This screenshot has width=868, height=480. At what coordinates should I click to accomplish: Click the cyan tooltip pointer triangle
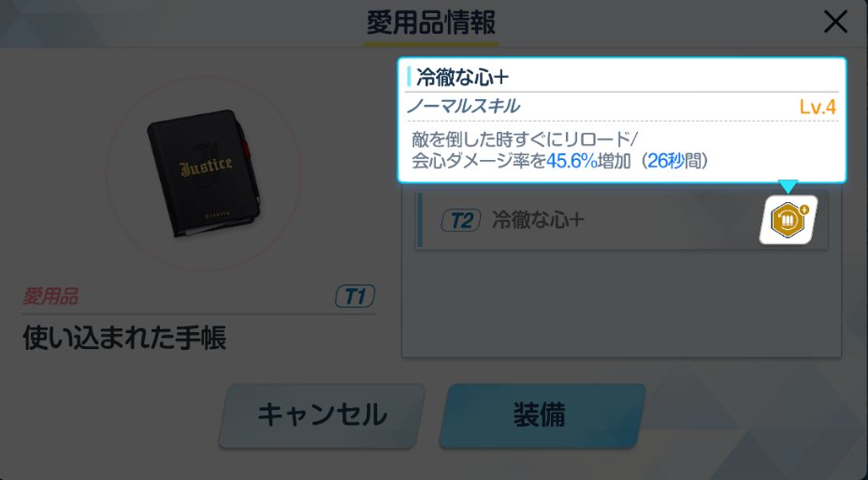click(x=788, y=186)
